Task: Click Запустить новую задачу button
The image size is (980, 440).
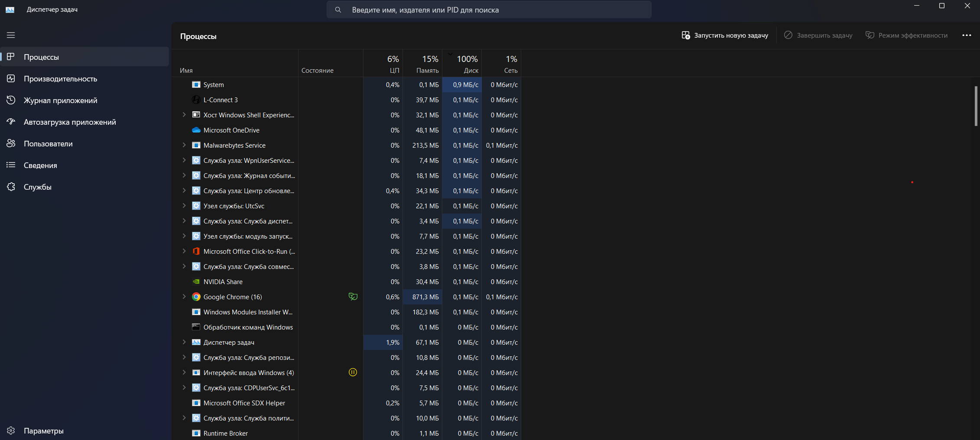Action: click(x=725, y=35)
